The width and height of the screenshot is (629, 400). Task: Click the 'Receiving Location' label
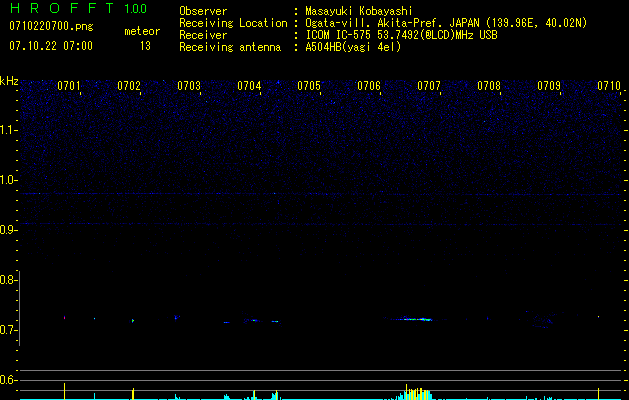coord(233,23)
